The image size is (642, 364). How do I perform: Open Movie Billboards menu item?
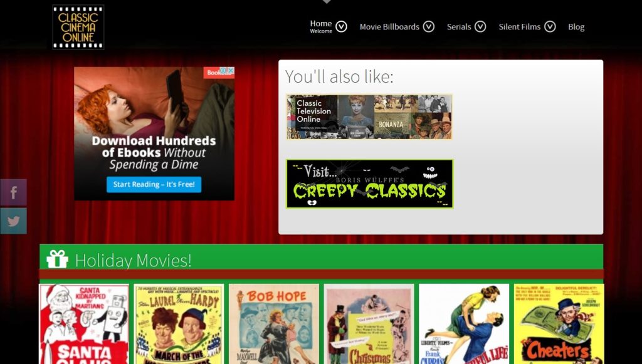click(x=389, y=27)
